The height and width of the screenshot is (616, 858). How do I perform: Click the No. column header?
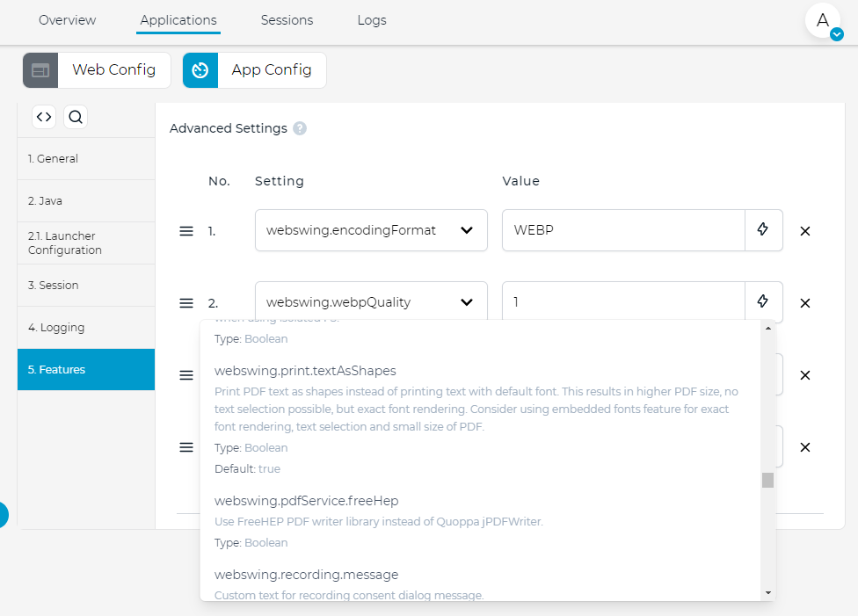click(x=220, y=181)
